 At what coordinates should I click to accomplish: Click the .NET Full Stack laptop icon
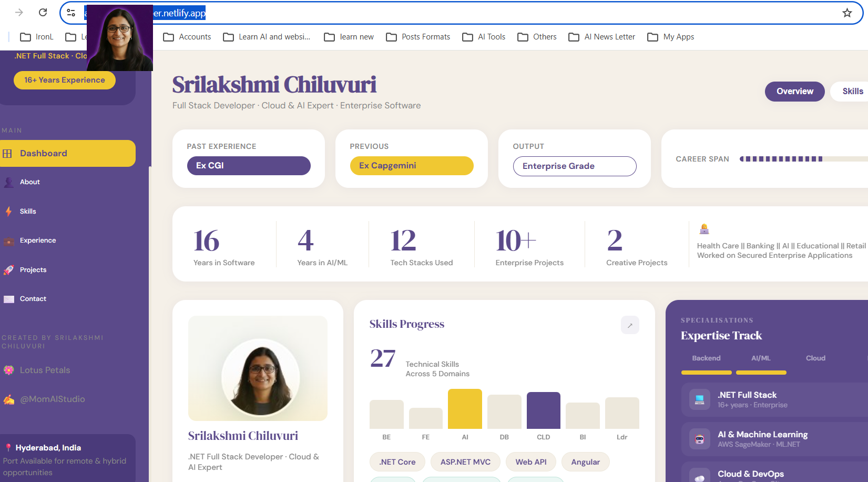(699, 399)
